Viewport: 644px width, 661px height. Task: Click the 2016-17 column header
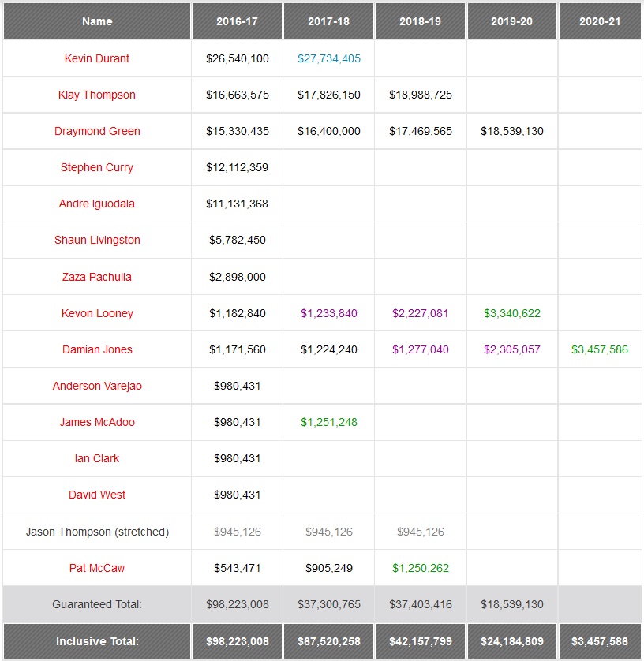tap(236, 21)
